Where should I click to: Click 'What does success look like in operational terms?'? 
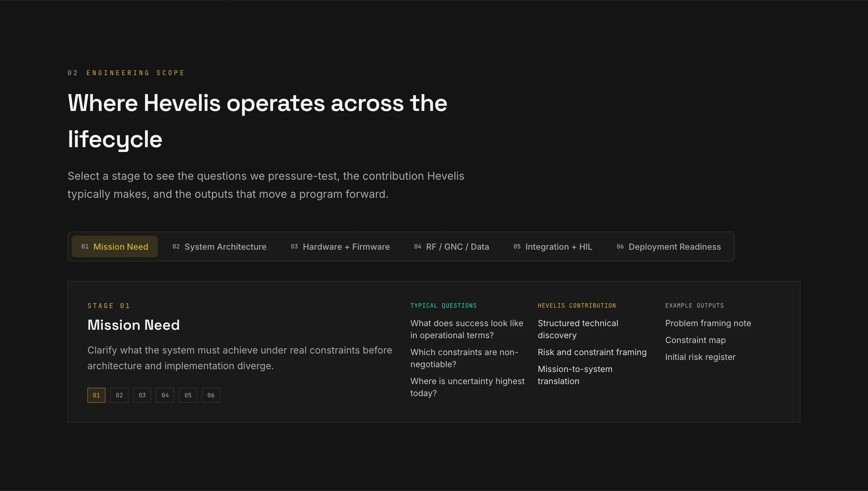coord(467,329)
